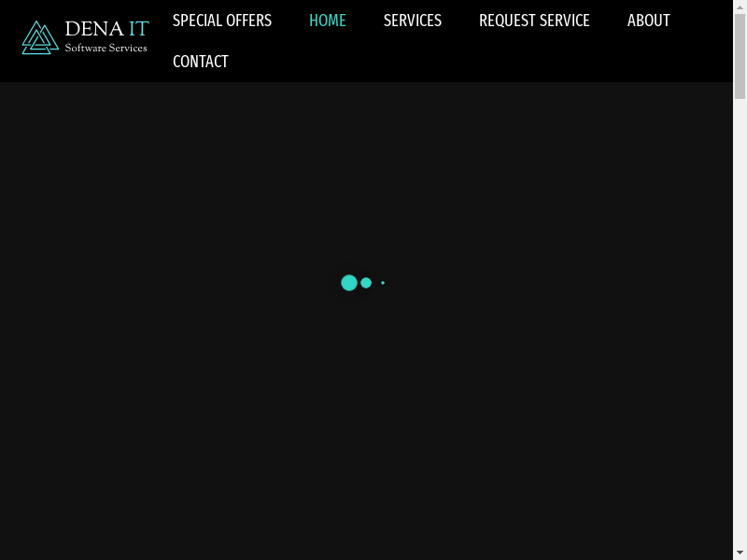Open the Services navigation item
747x560 pixels.
[x=412, y=21]
